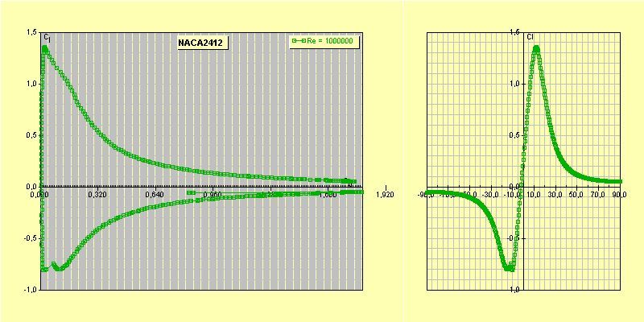
Task: Click the 1,920 x-axis tick label
Action: point(386,195)
